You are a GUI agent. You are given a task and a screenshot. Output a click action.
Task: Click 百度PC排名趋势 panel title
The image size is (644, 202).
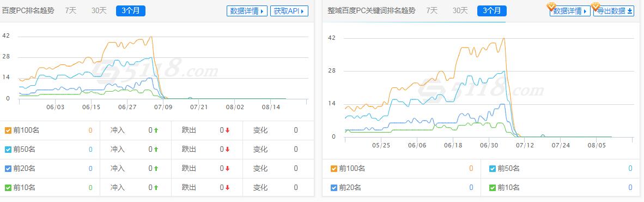[x=28, y=11]
